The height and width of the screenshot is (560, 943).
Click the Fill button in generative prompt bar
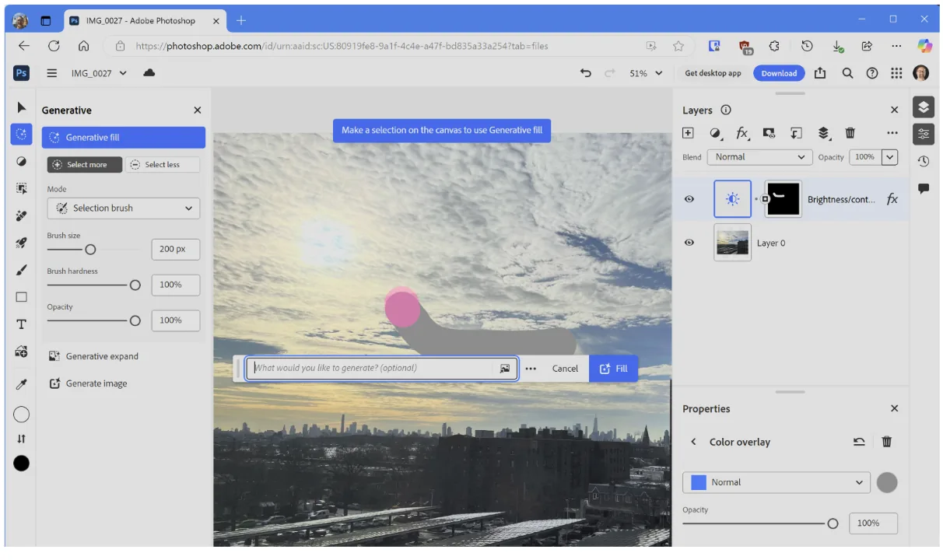(x=614, y=368)
